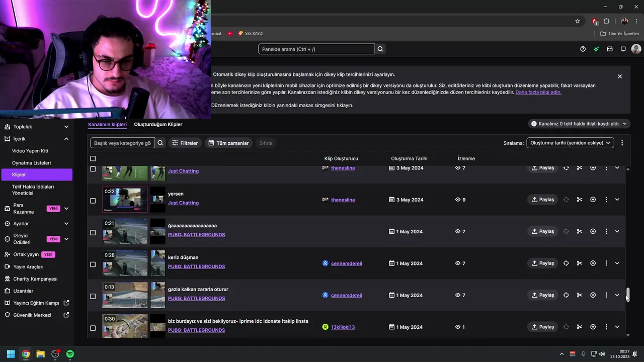Click the vertical-clip icon on gazla kalkan row
This screenshot has width=644, height=362.
point(566,295)
